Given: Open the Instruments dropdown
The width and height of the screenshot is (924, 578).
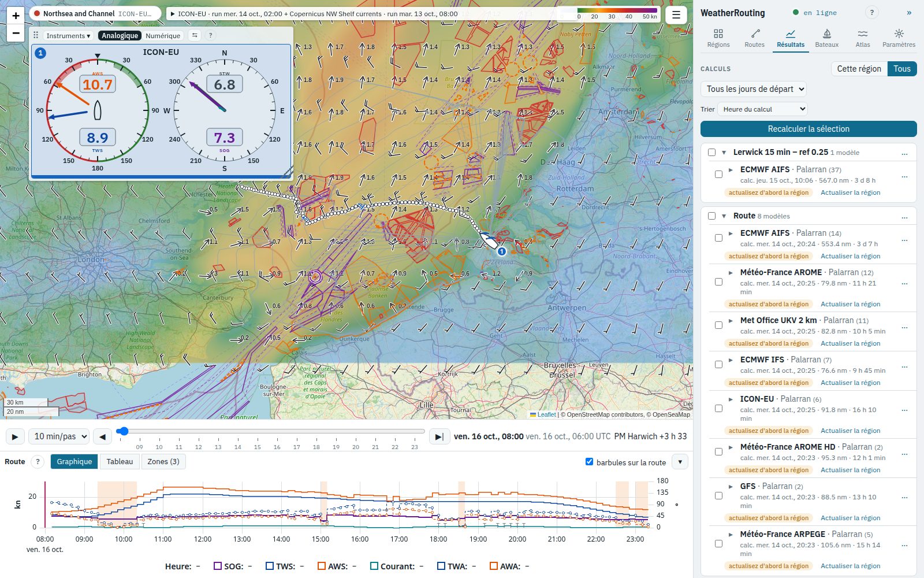Looking at the screenshot, I should 68,35.
